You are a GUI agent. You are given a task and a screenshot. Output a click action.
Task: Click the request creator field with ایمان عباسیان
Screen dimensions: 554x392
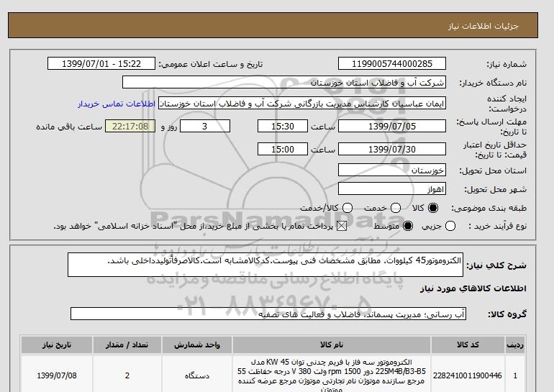point(302,104)
